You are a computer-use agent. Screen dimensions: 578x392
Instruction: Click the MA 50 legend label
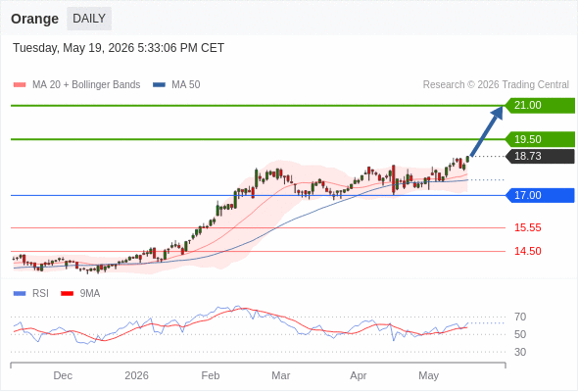click(186, 85)
